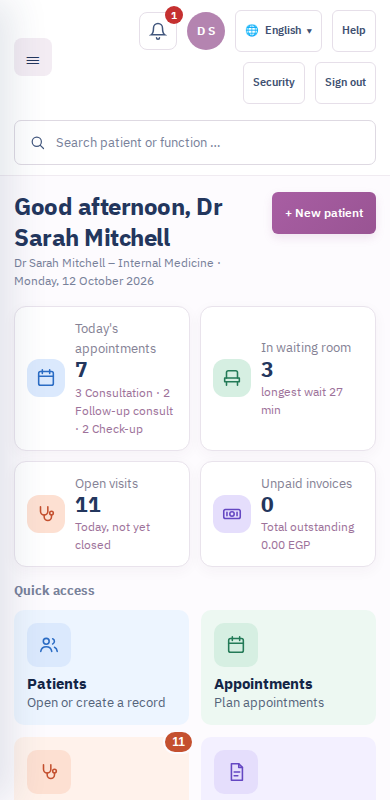Open the Appointments quick access tile

288,667
